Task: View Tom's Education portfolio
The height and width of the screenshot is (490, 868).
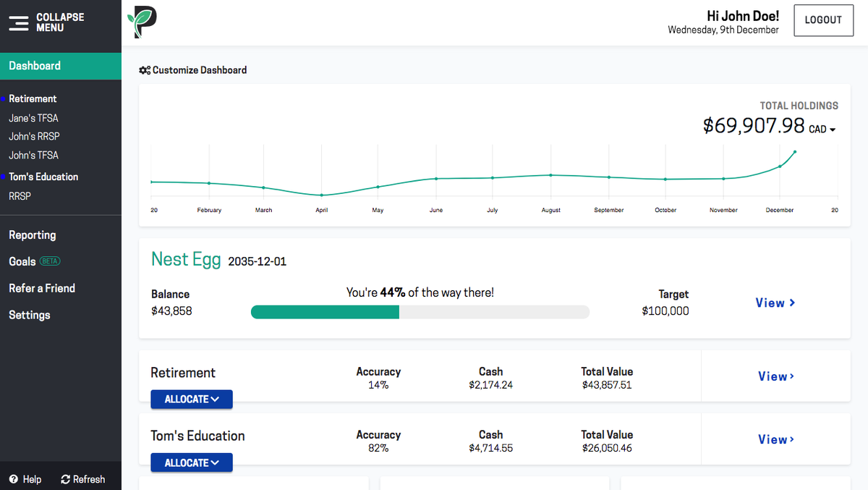Action: [776, 439]
